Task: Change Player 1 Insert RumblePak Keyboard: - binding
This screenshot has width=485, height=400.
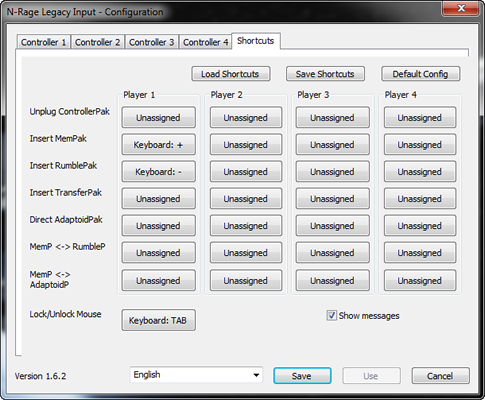Action: 158,172
